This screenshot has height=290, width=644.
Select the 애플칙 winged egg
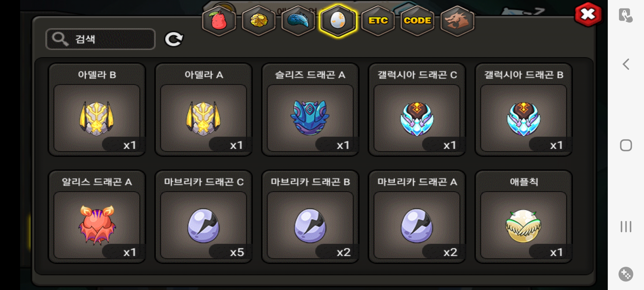(524, 217)
